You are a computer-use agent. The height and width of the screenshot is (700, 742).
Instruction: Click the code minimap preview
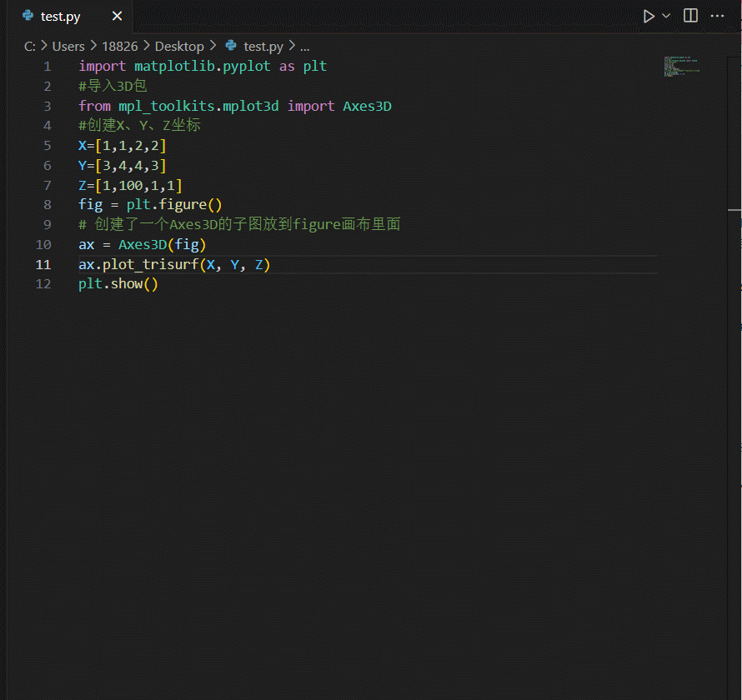click(x=681, y=66)
